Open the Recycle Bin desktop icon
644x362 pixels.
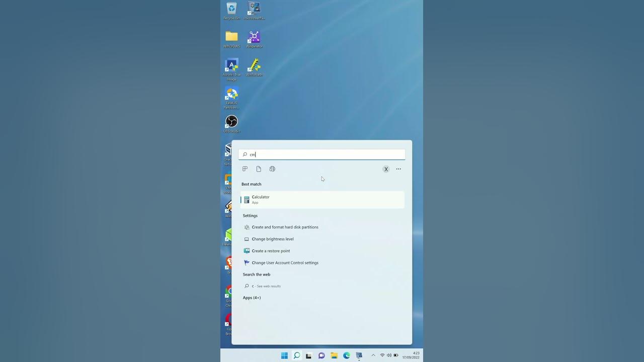coord(231,11)
